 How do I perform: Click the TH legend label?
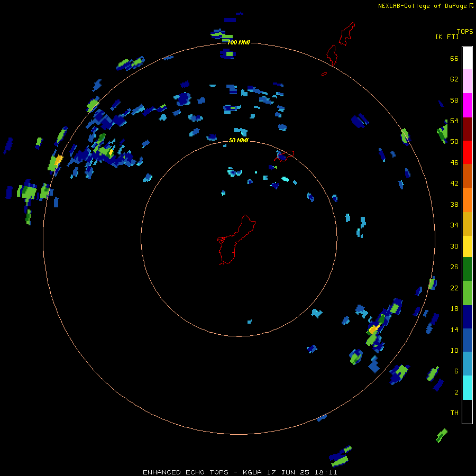[454, 413]
